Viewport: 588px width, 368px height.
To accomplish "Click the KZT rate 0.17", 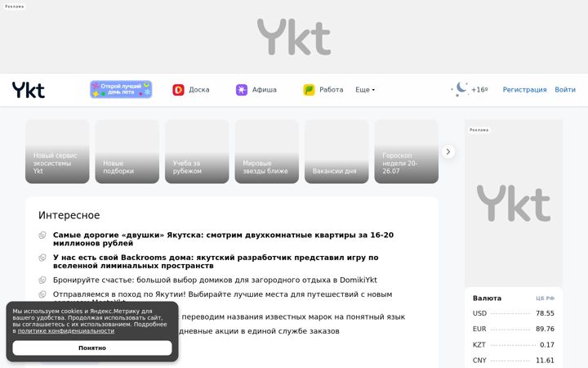I will pos(546,345).
